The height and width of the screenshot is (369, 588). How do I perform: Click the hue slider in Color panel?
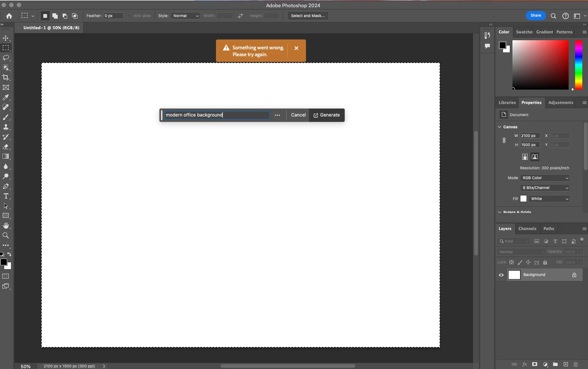pos(579,65)
